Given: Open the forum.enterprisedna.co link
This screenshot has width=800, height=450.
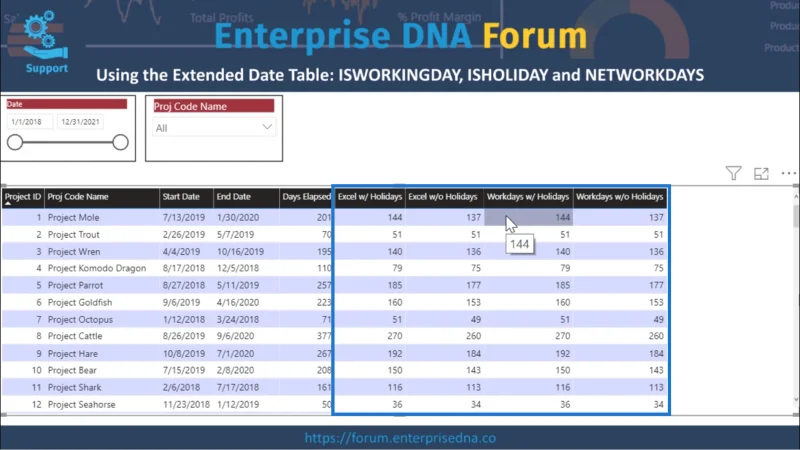Looking at the screenshot, I should point(400,438).
